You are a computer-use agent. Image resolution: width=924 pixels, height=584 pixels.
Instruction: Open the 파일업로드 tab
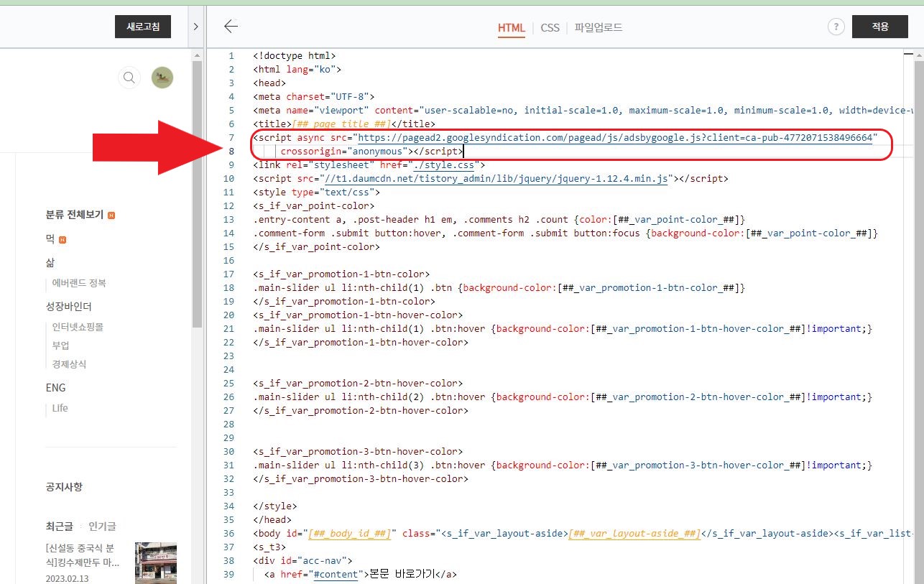pos(599,27)
